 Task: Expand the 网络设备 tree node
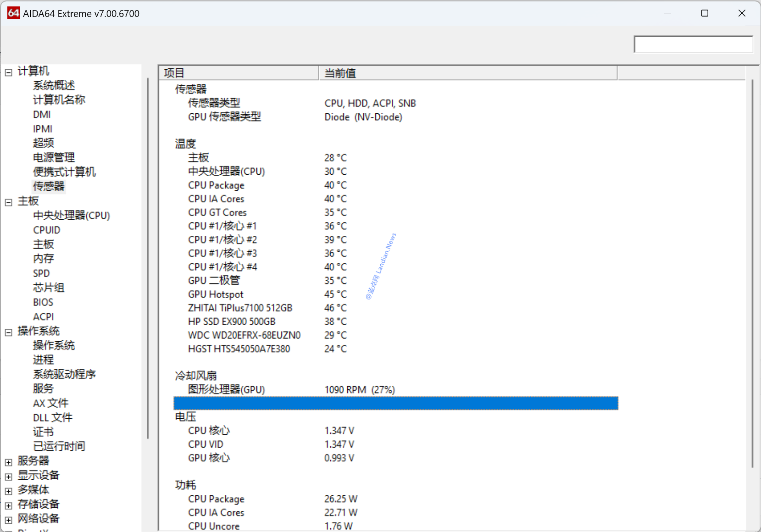tap(8, 520)
